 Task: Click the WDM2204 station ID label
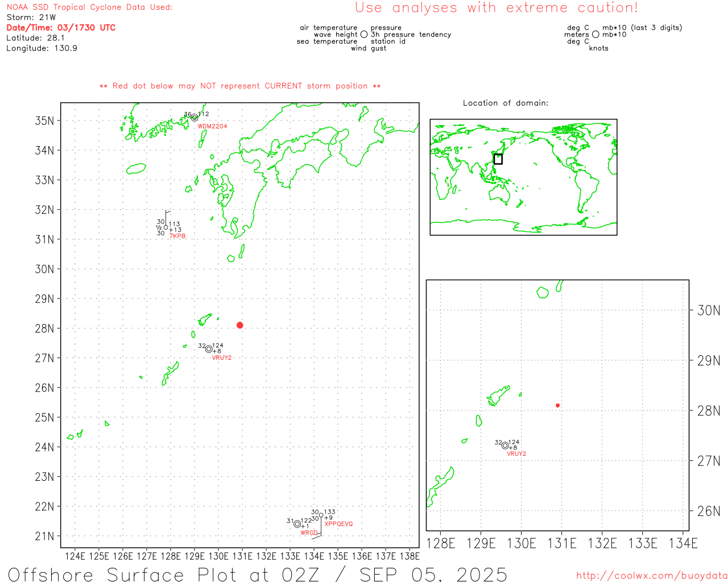(x=212, y=126)
